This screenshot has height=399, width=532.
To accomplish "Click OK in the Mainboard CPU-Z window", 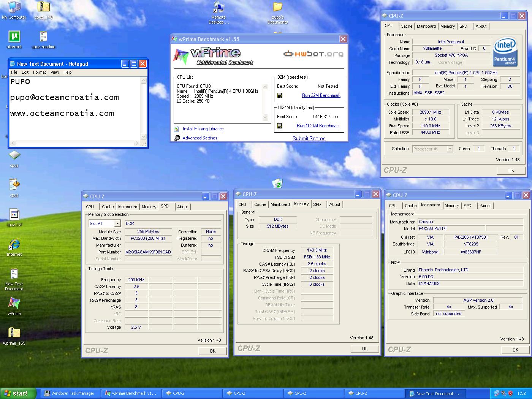I will (515, 350).
